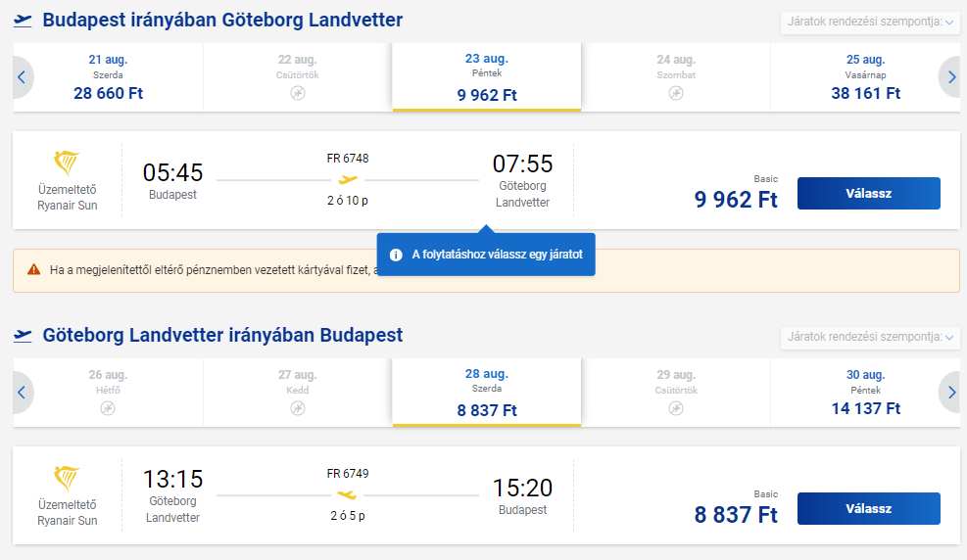
Task: Select the 28 aug. Szerda return date tab
Action: point(487,393)
